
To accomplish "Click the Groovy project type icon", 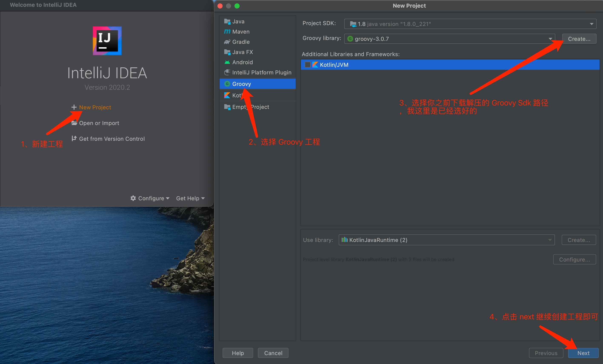I will pos(227,84).
